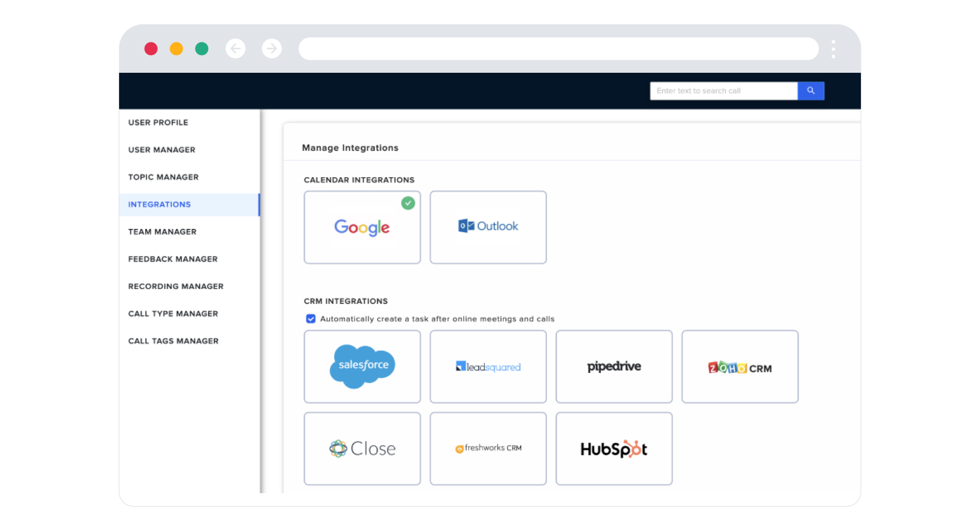
Task: Click the browser address bar
Action: [558, 48]
